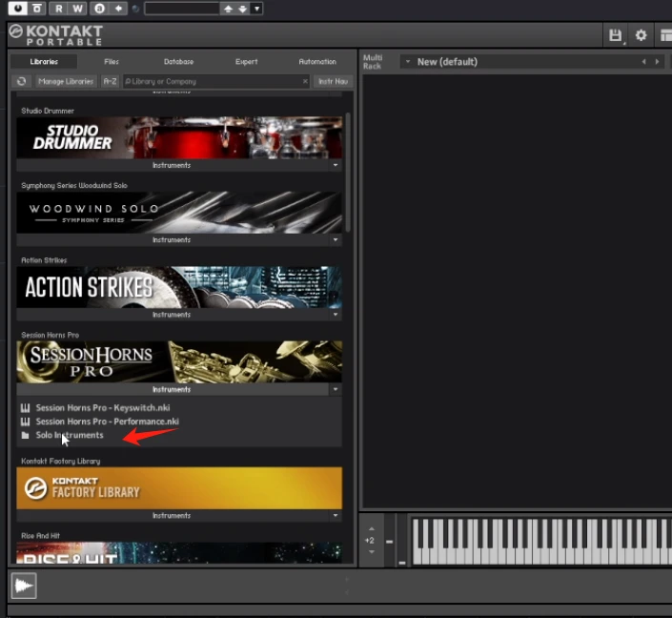Click the circular A/B compare icon

[99, 9]
